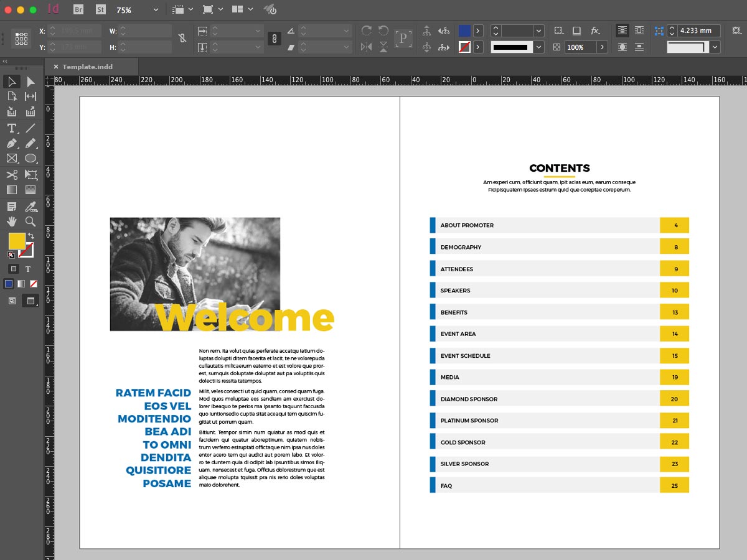Select the Pen tool
The height and width of the screenshot is (560, 747).
(x=12, y=144)
